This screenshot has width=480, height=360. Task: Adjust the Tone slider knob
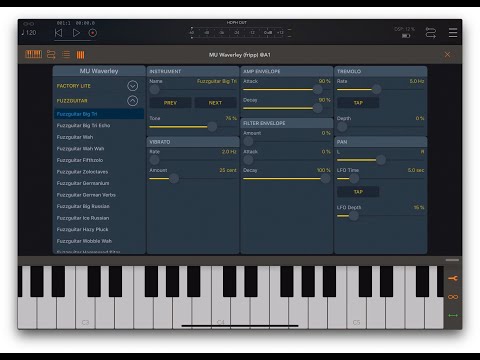point(212,126)
